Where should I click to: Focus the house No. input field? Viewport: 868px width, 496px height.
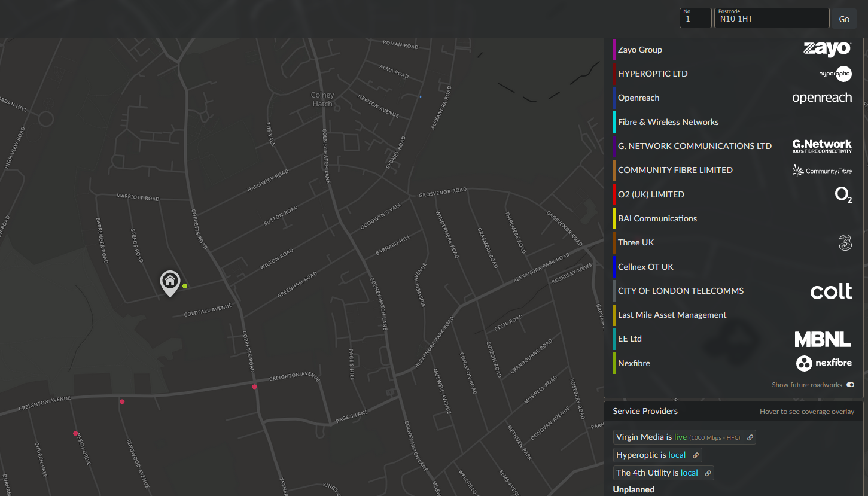pos(695,18)
